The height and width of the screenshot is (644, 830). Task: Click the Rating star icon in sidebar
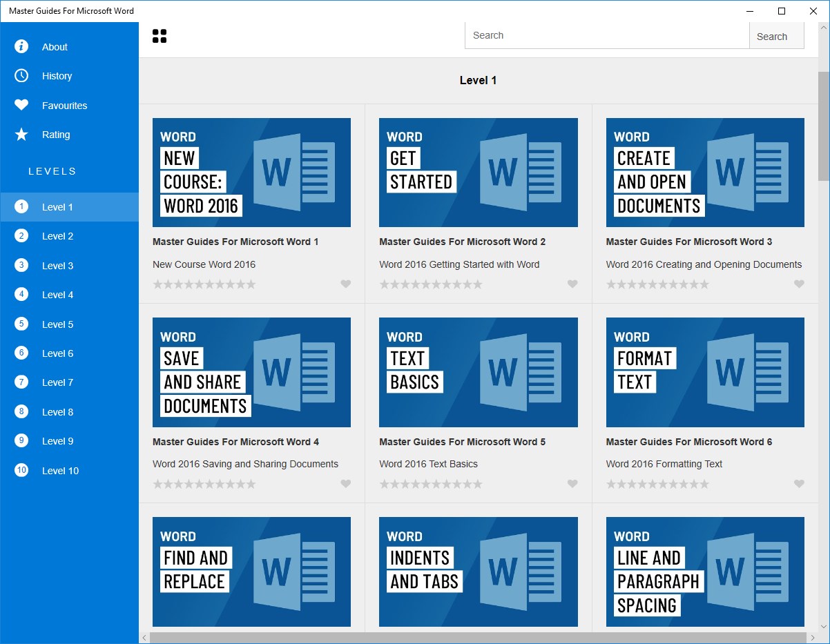tap(21, 135)
